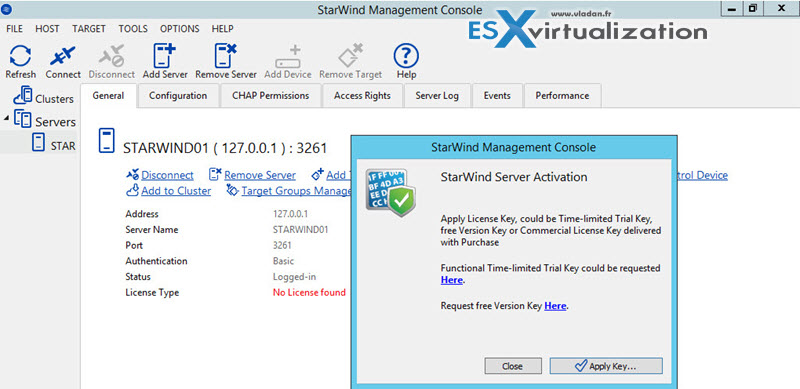Click the Close button in dialog
Viewport: 800px width, 389px height.
[x=513, y=366]
